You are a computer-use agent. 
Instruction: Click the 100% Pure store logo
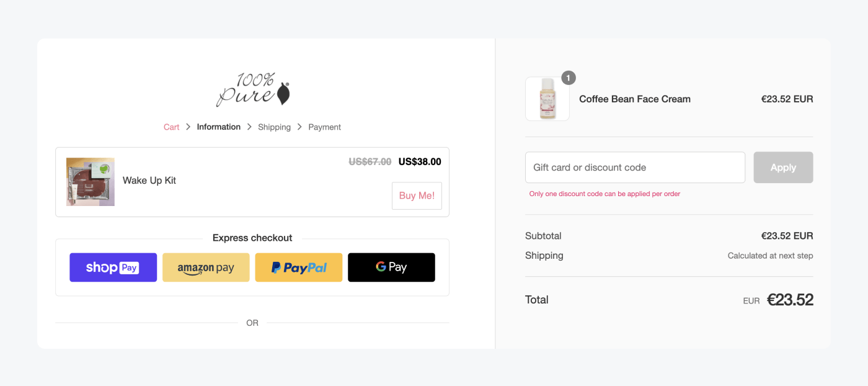[x=252, y=89]
